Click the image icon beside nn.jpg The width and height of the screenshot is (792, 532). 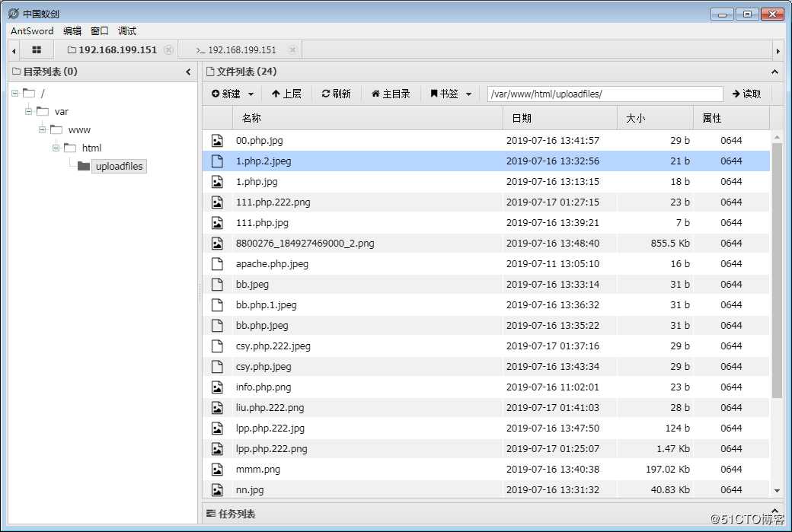click(x=217, y=489)
